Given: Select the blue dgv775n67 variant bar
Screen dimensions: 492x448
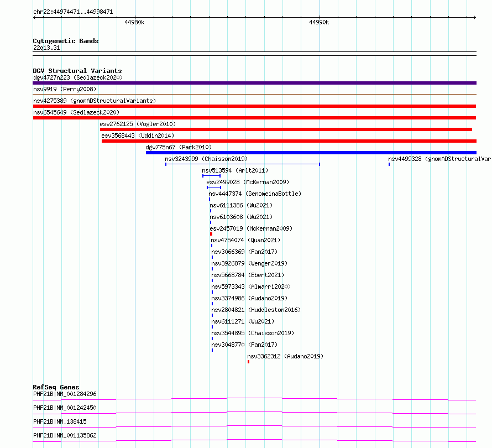Looking at the screenshot, I should pyautogui.click(x=311, y=153).
